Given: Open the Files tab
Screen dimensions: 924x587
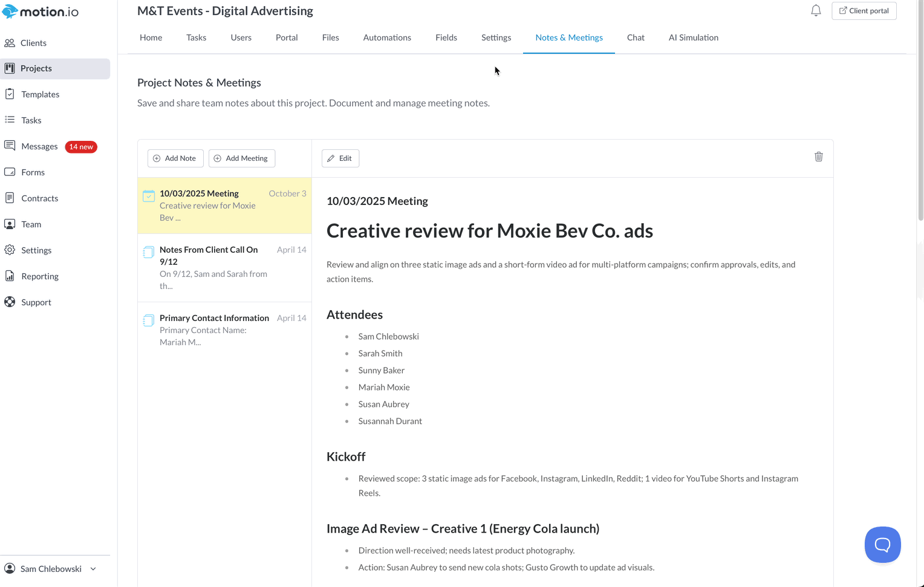Looking at the screenshot, I should (x=331, y=37).
